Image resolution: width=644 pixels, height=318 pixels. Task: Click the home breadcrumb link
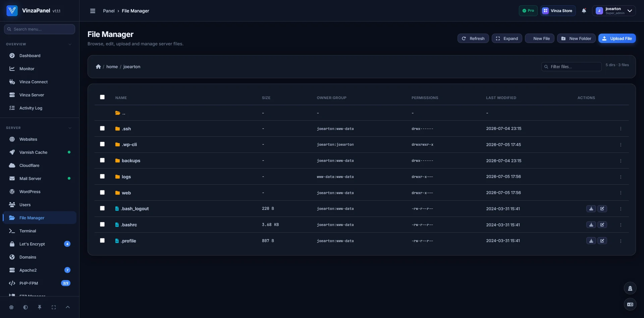click(x=112, y=66)
